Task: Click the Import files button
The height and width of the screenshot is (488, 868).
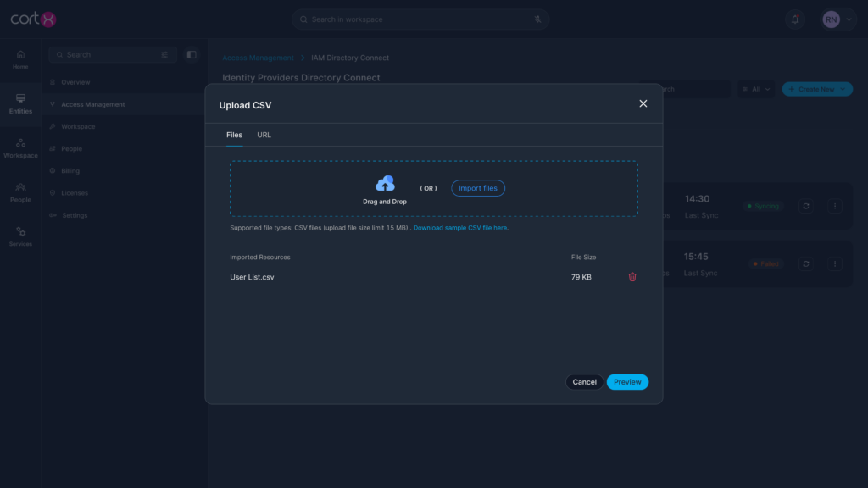Action: click(478, 188)
